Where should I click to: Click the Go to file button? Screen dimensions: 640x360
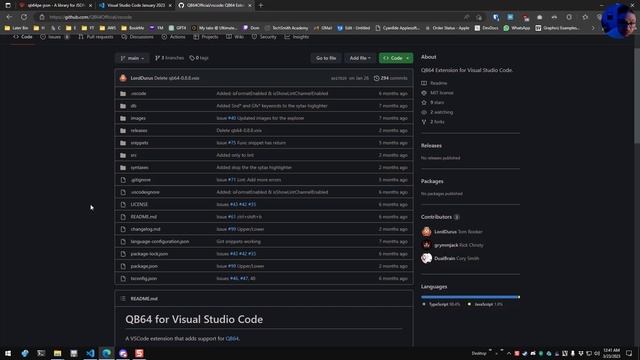(326, 58)
